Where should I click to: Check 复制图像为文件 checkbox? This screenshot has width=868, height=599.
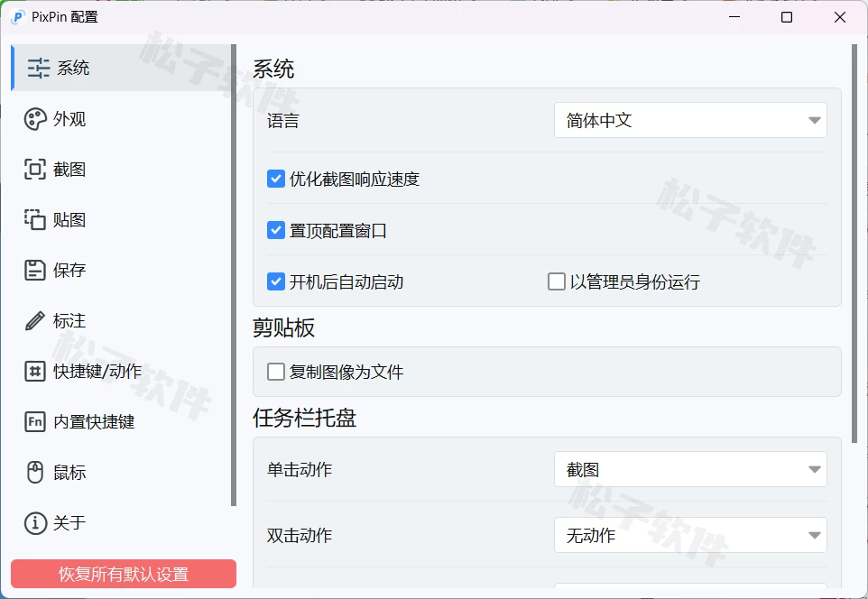(x=276, y=372)
